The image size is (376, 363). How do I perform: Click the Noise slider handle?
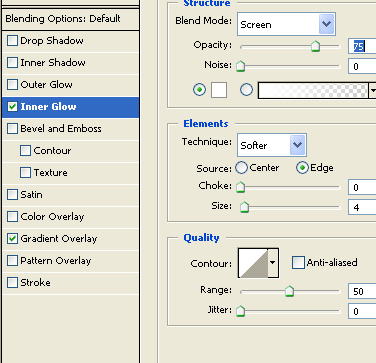click(240, 66)
